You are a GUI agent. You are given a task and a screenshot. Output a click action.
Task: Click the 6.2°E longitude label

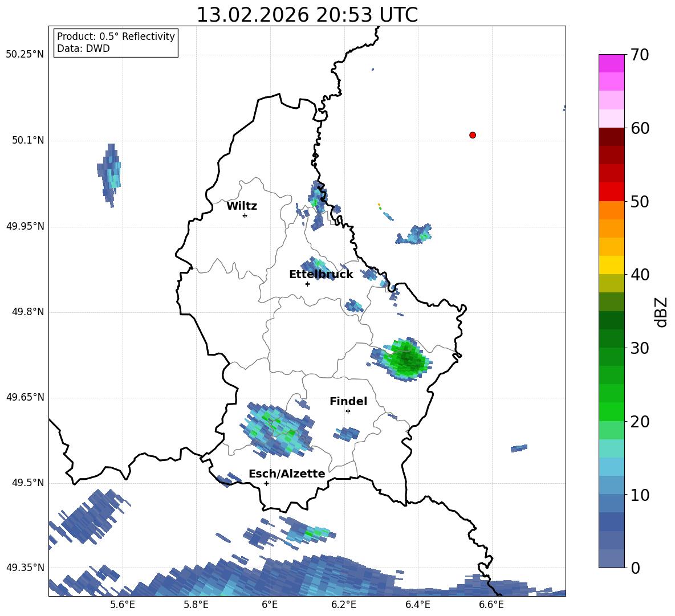pyautogui.click(x=344, y=605)
